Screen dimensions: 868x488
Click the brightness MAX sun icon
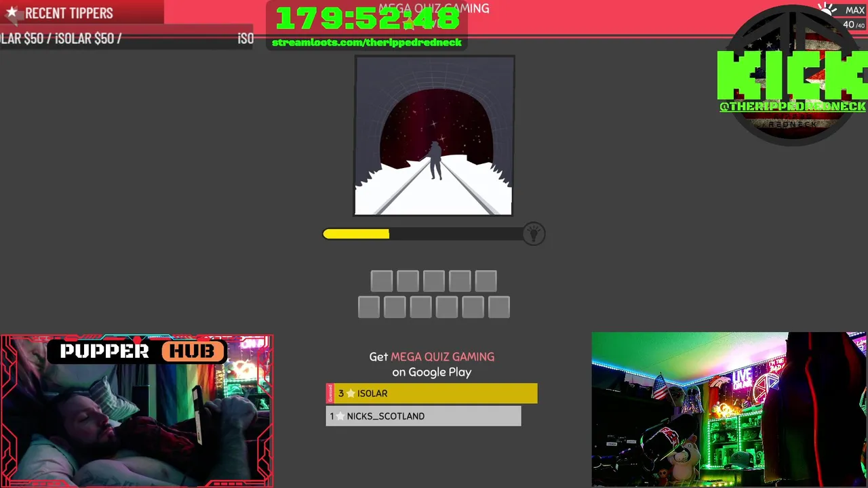point(827,9)
